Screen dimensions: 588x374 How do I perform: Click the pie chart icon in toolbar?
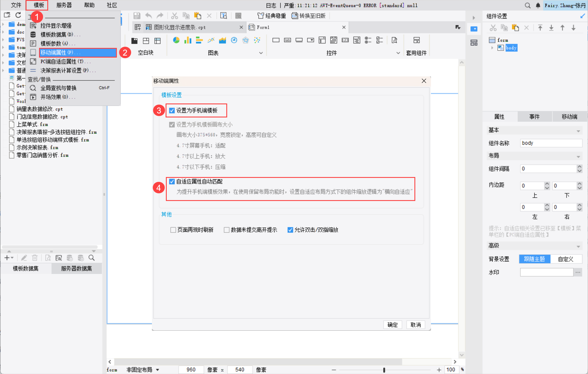(x=176, y=40)
